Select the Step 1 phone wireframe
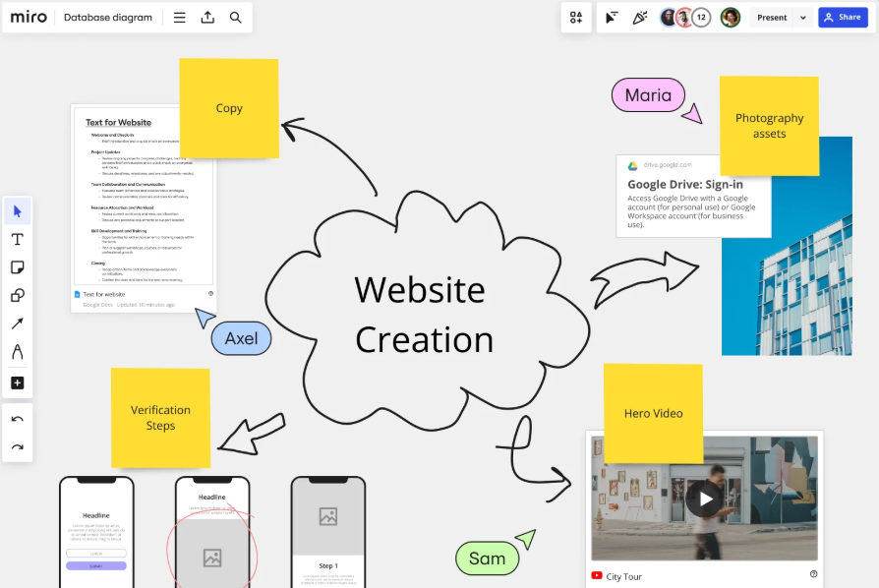The width and height of the screenshot is (879, 588). tap(328, 532)
